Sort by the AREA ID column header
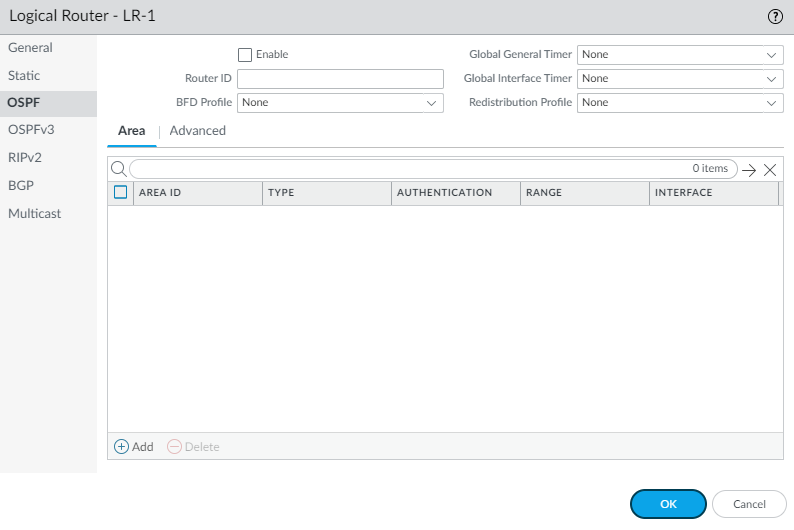794x530 pixels. click(198, 192)
